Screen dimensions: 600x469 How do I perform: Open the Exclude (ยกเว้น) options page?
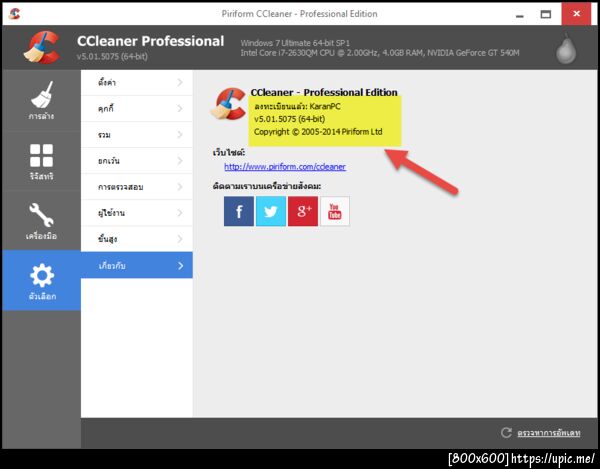(x=137, y=161)
